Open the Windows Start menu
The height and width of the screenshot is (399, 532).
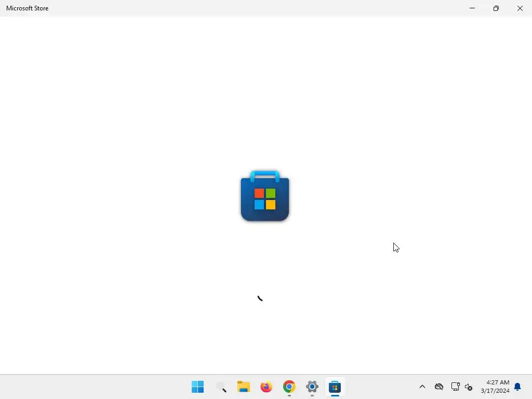pyautogui.click(x=197, y=387)
